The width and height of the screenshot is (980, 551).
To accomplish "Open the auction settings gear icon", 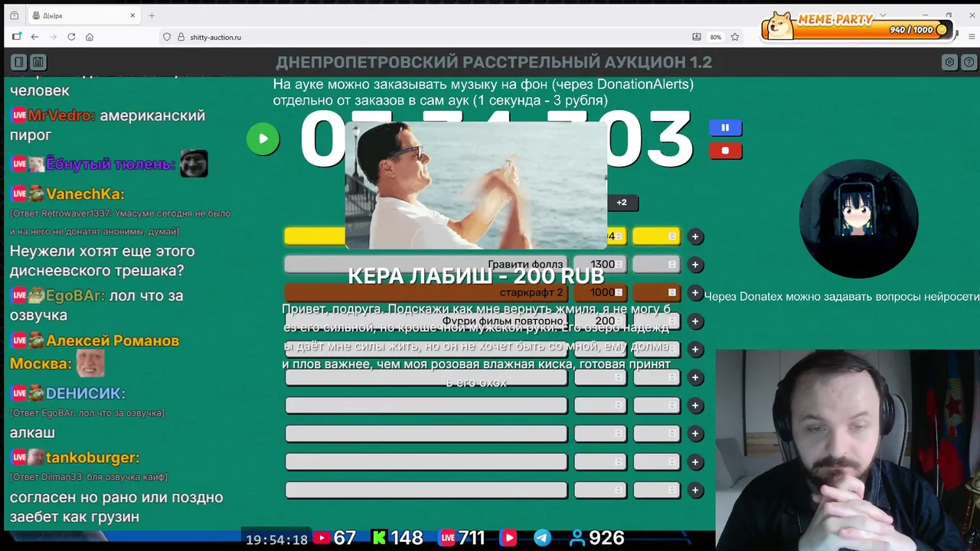I will [949, 62].
